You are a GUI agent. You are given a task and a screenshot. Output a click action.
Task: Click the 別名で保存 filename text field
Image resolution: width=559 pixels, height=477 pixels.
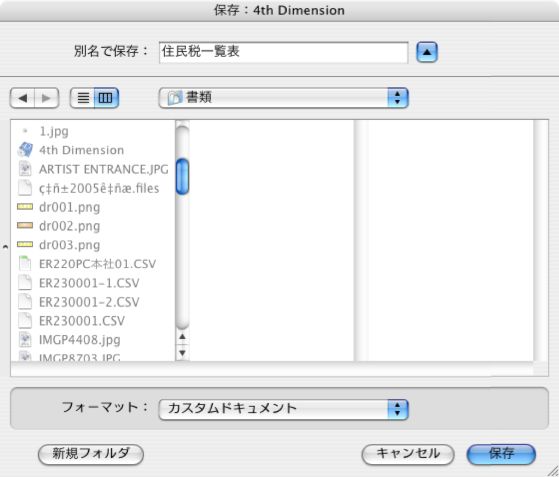pos(283,52)
